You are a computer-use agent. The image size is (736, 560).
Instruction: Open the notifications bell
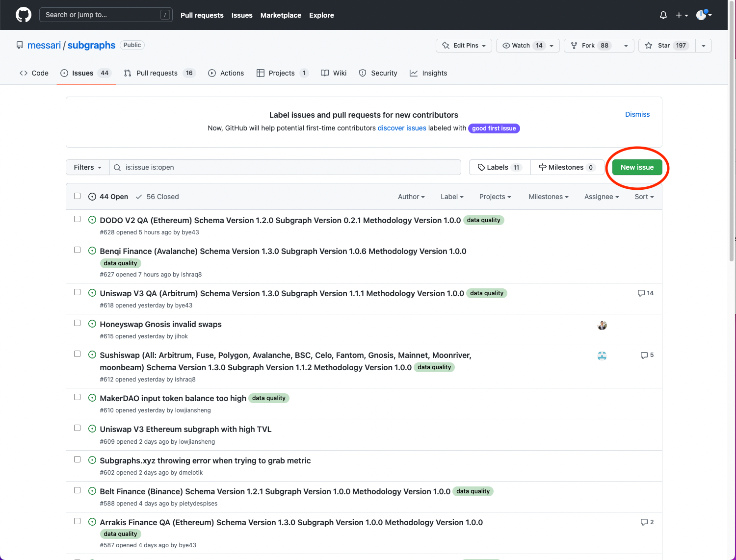[663, 15]
